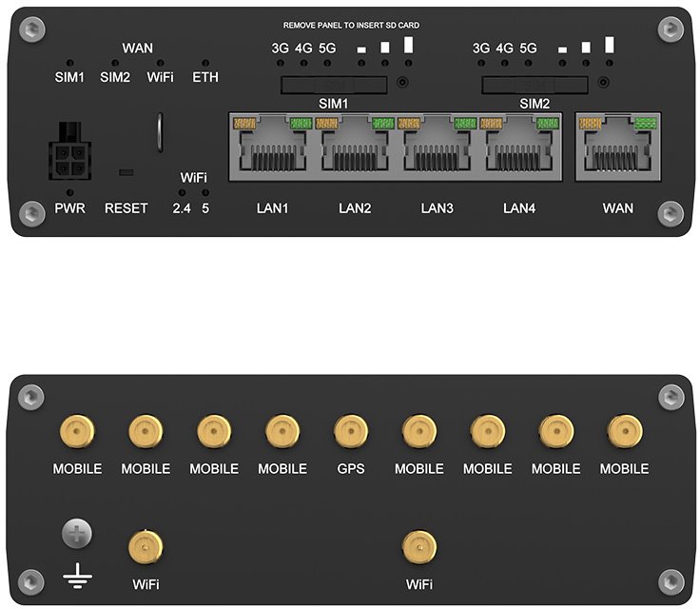
Task: Click the GPS antenna connector
Action: click(x=351, y=431)
